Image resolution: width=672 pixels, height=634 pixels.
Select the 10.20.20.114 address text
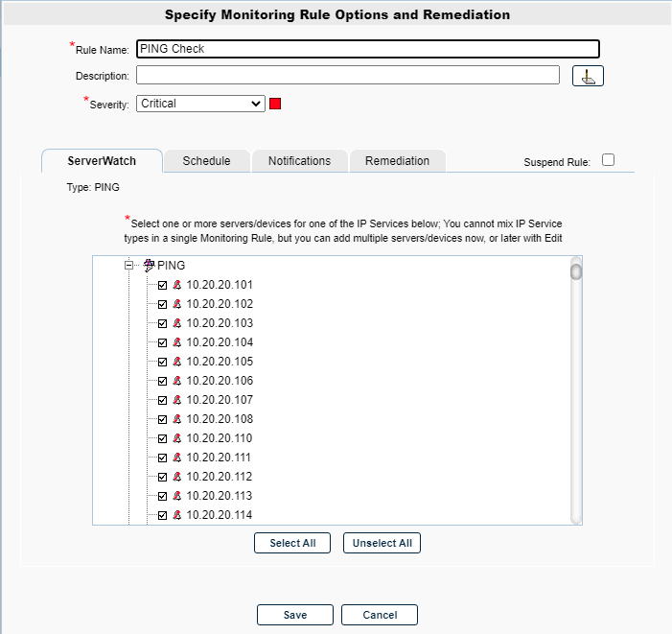coord(220,515)
